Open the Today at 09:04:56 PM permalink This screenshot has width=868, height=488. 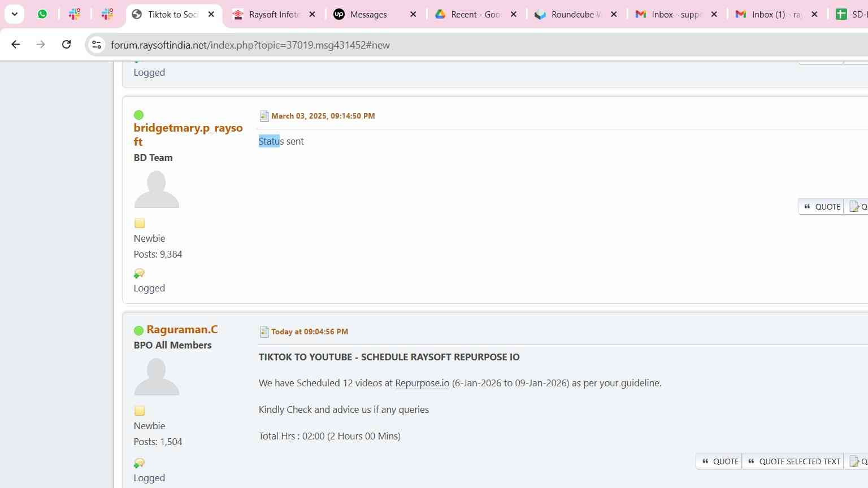(x=310, y=332)
